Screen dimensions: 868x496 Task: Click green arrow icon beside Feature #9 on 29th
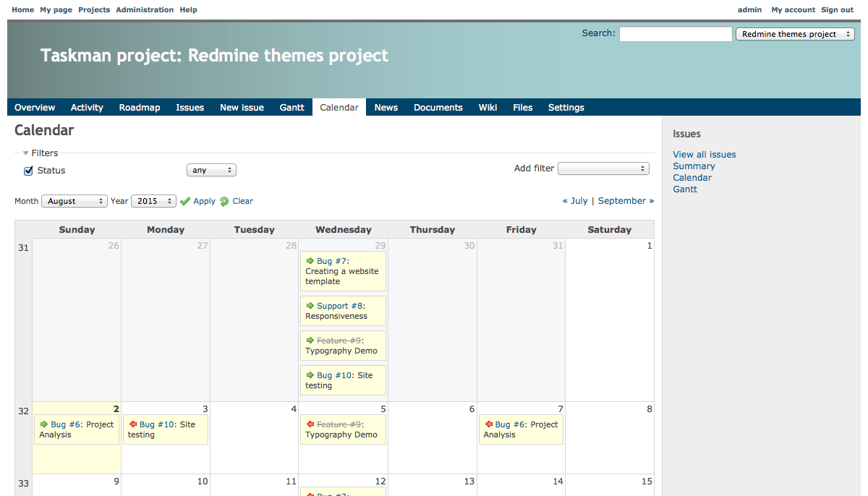point(310,340)
